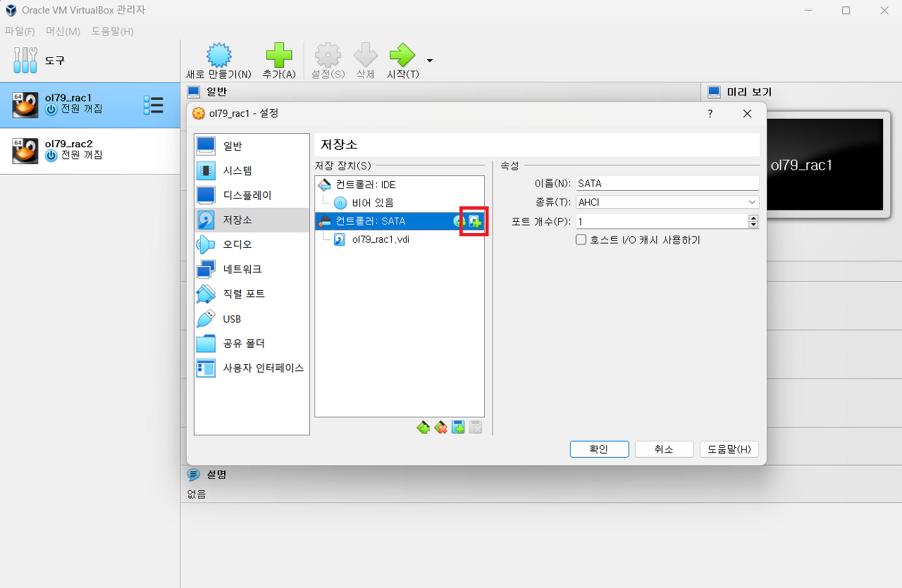Viewport: 902px width, 588px height.
Task: Select the ol79_rac2 virtual machine
Action: (90, 151)
